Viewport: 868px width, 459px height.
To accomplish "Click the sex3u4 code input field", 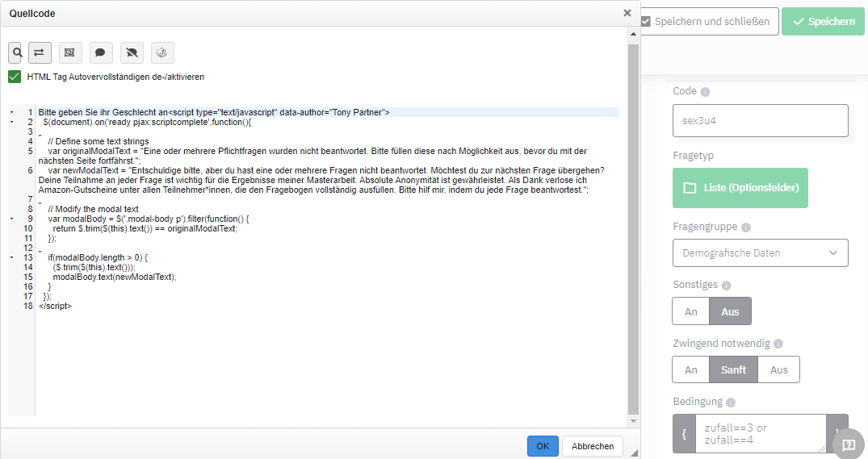I will click(x=760, y=120).
